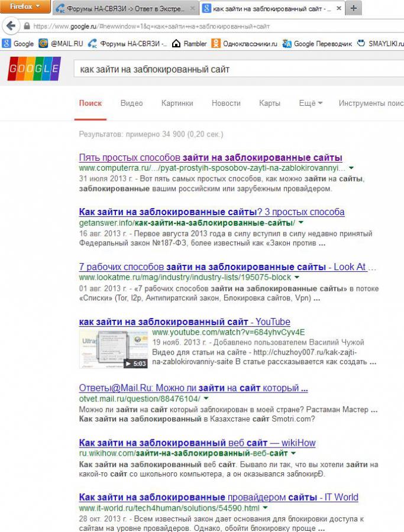Open the Форумы НА-СВЯЗИ bookmark
Image resolution: width=404 pixels, height=532 pixels.
127,43
